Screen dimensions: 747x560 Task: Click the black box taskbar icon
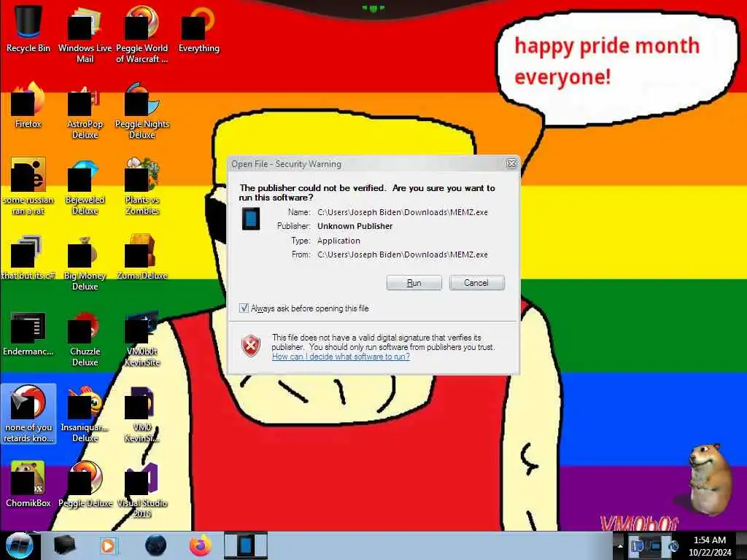[x=64, y=545]
